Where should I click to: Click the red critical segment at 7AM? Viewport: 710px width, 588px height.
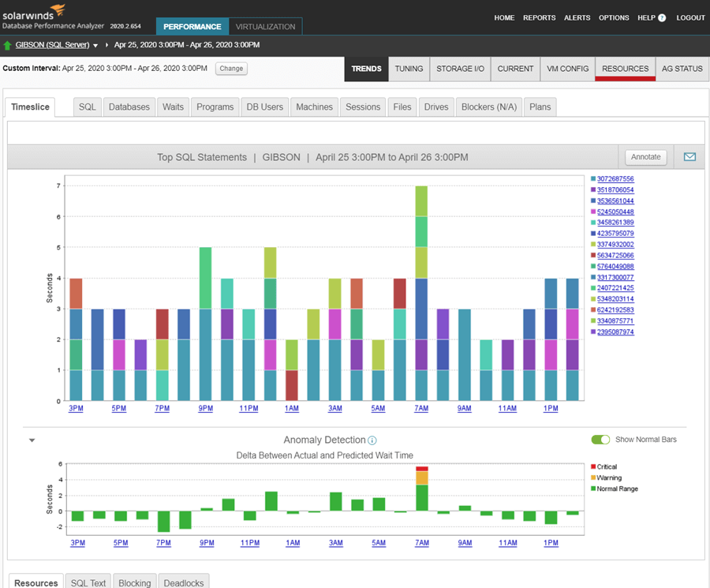pos(422,469)
